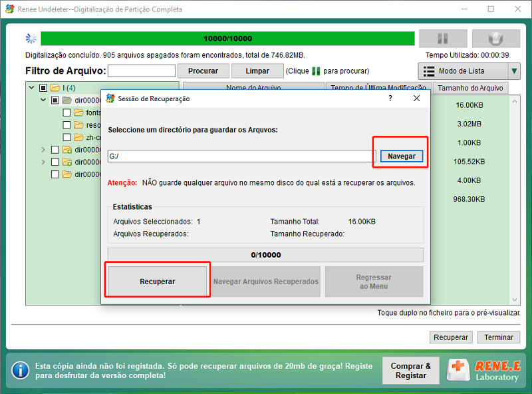
Task: Close the Sessão de Recuperação dialog
Action: pyautogui.click(x=417, y=98)
